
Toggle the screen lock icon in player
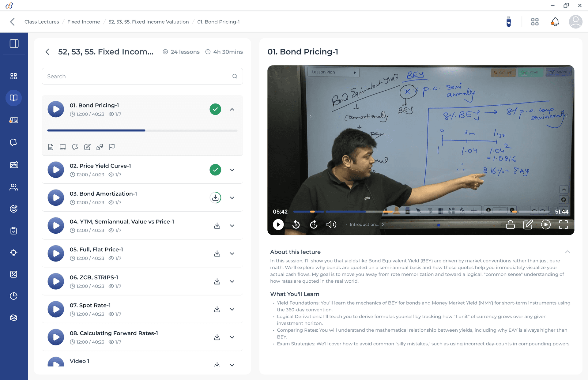(511, 224)
